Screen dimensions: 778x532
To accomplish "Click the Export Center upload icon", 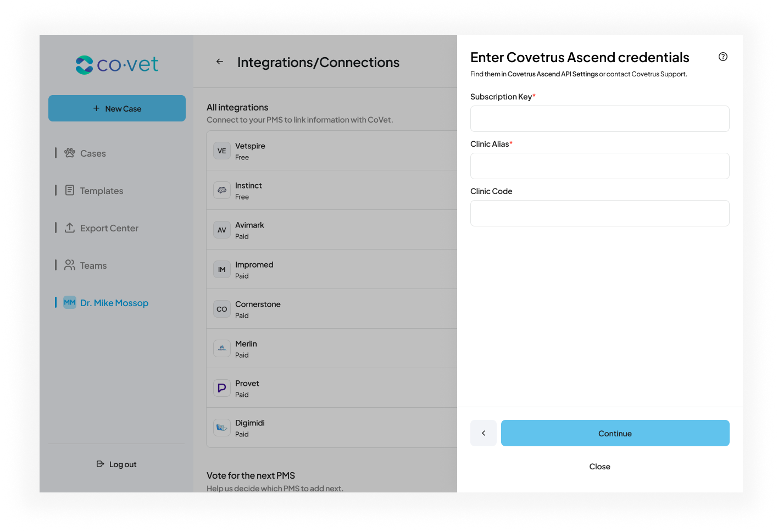I will 70,228.
